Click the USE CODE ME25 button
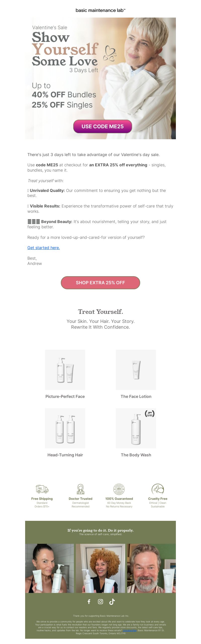This screenshot has height=644, width=201. (x=103, y=126)
